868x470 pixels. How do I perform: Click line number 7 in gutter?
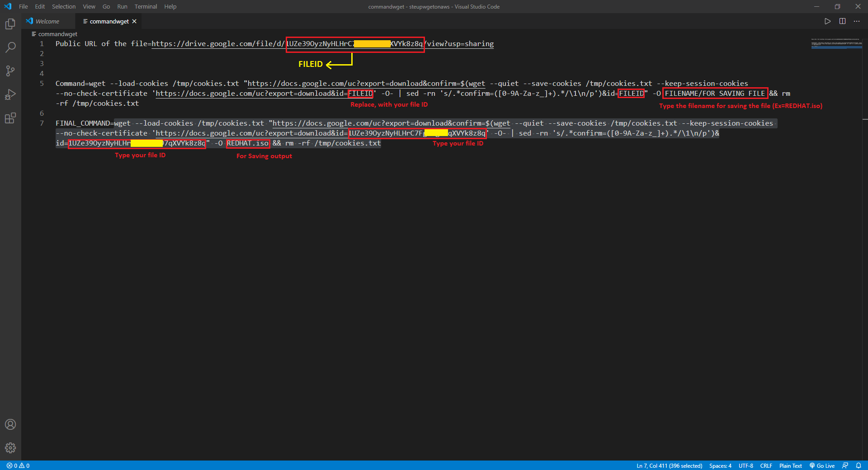(x=42, y=123)
